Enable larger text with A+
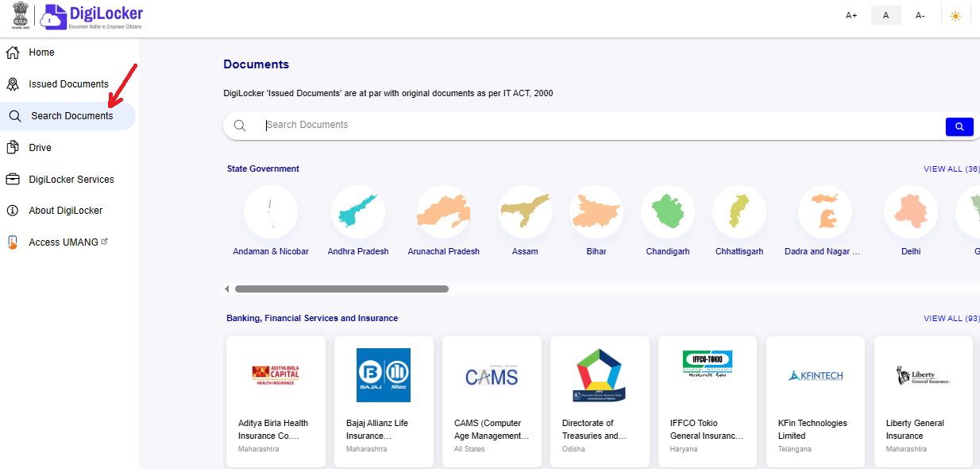The image size is (980, 469). pos(851,14)
